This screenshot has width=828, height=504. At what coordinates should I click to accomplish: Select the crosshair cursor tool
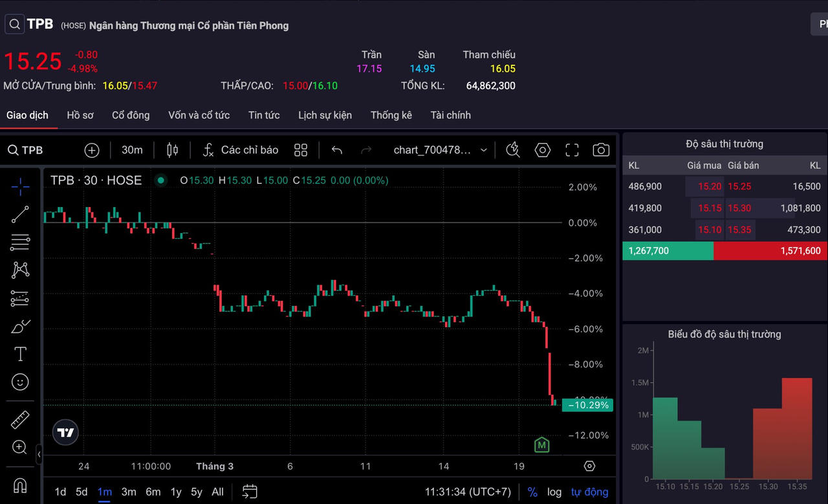point(20,188)
